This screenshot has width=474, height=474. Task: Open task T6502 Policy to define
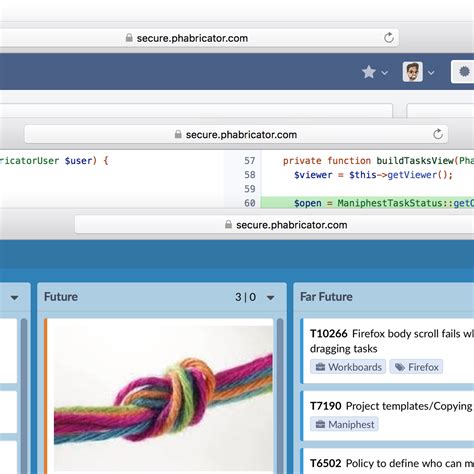click(392, 463)
